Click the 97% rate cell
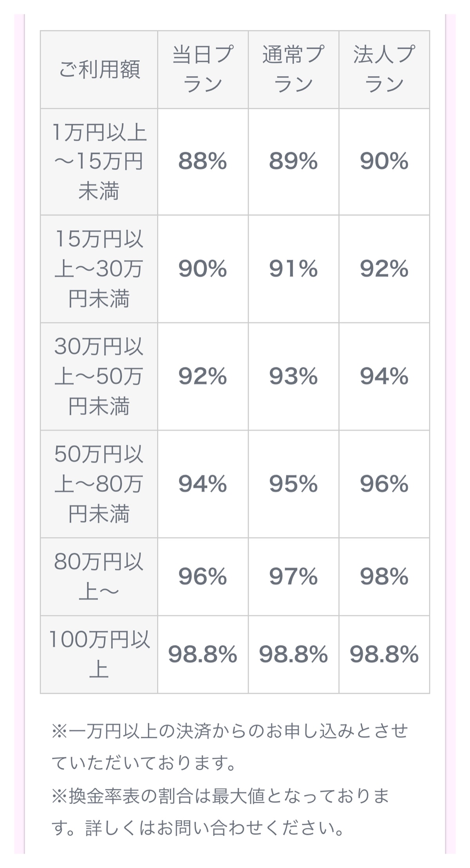Image resolution: width=470 pixels, height=868 pixels. click(293, 577)
